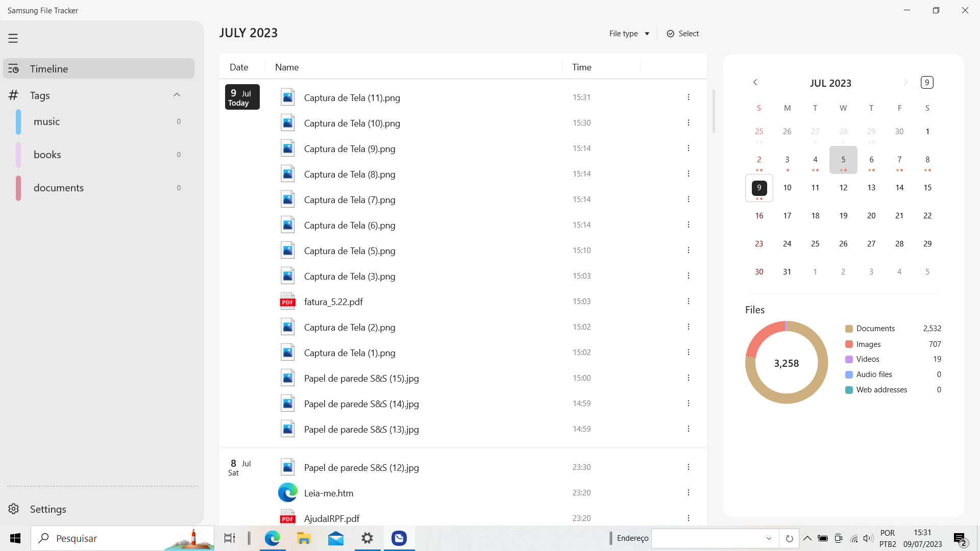This screenshot has height=551, width=980.
Task: Go to next month in calendar
Action: (x=905, y=82)
